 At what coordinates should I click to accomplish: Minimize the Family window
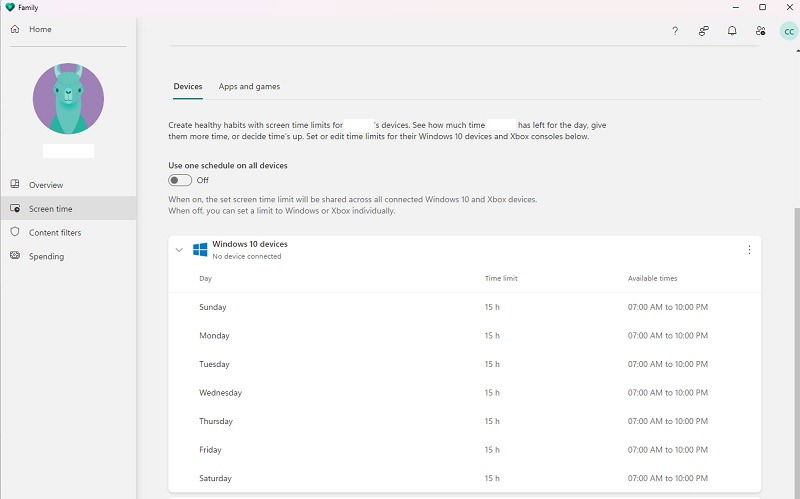(x=735, y=7)
